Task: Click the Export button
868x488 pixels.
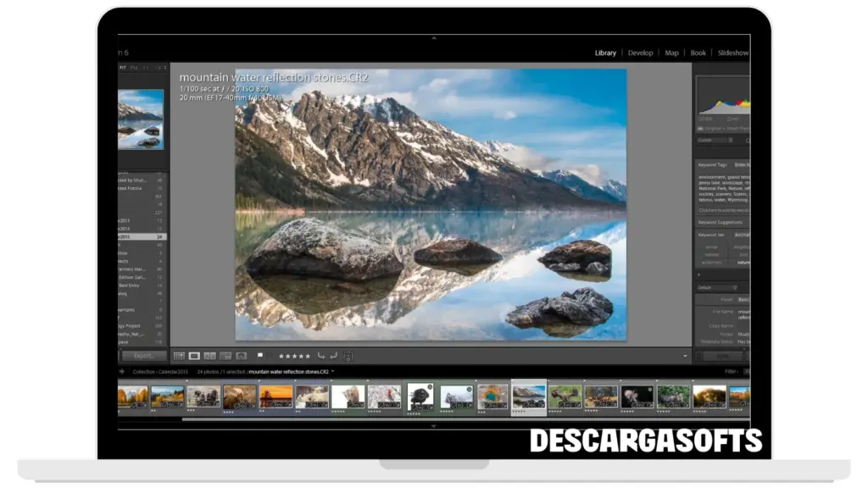Action: click(143, 356)
